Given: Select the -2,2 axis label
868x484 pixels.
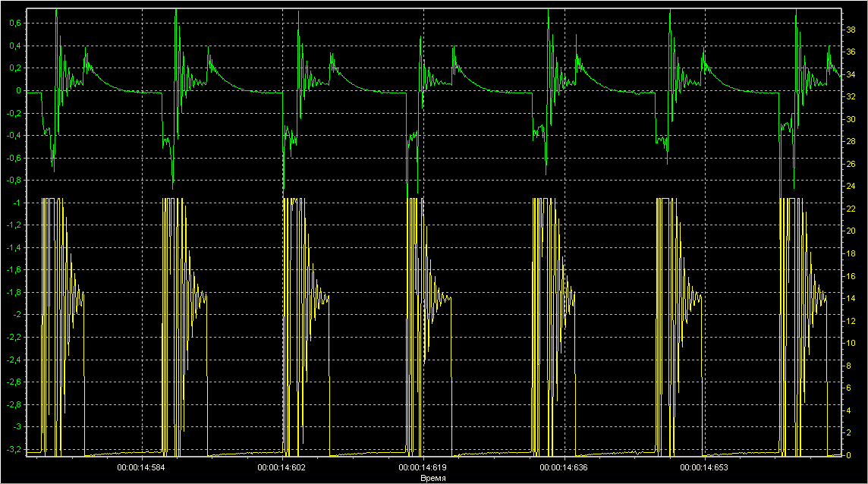Looking at the screenshot, I should pyautogui.click(x=14, y=338).
